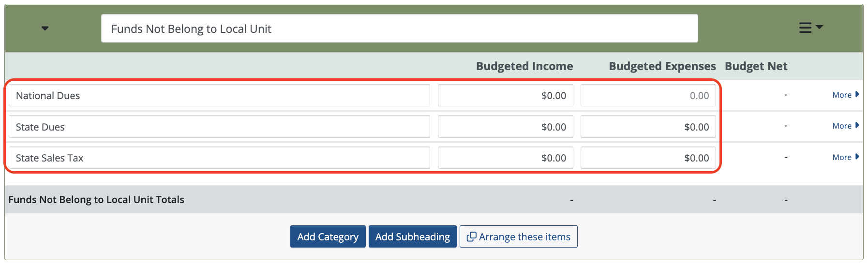Select the State Sales Tax name field
Screen dimensions: 868x264
coord(219,158)
